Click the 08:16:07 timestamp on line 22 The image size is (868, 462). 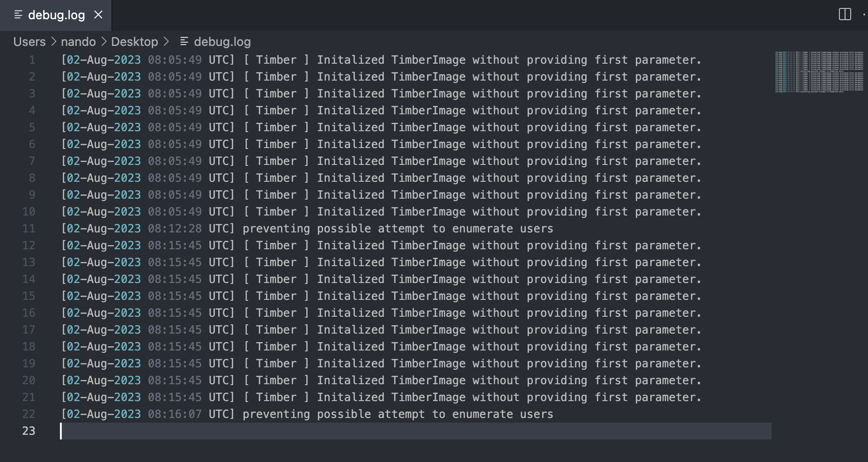[175, 414]
